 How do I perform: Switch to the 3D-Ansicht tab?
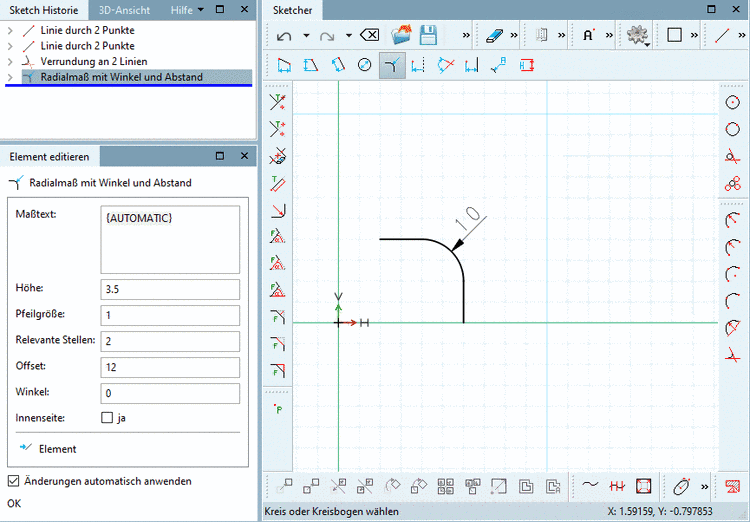[124, 10]
